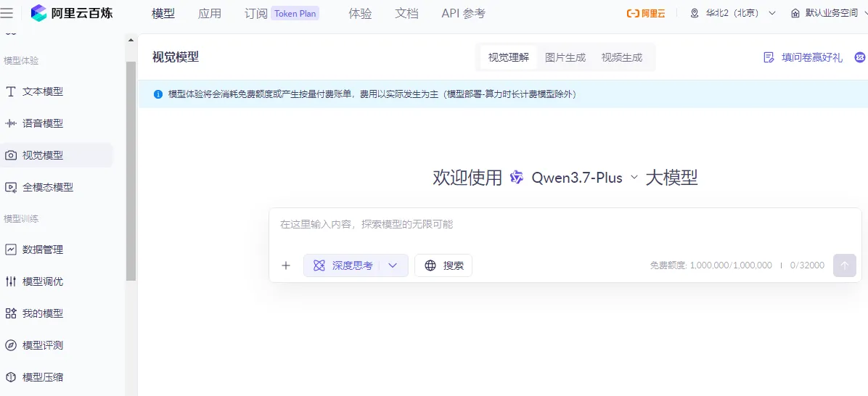This screenshot has height=396, width=868.
Task: Toggle the 深度思考 deep thinking mode
Action: 343,265
